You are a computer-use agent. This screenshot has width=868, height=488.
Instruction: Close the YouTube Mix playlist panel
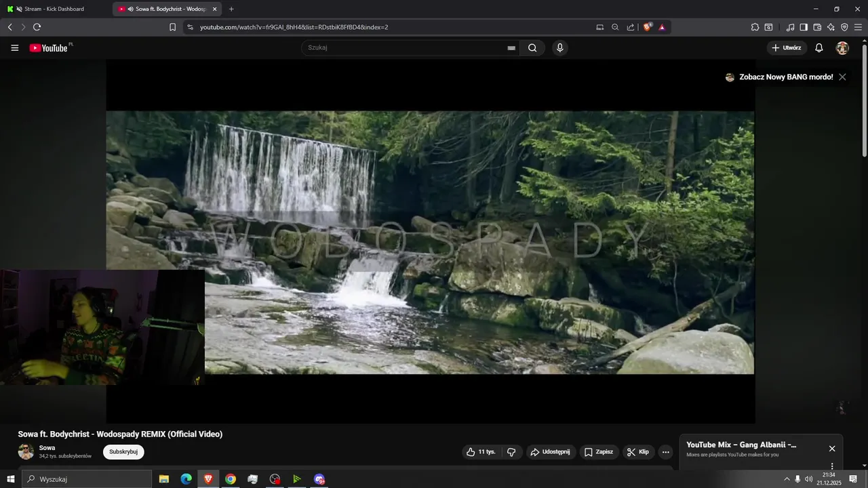pyautogui.click(x=832, y=449)
